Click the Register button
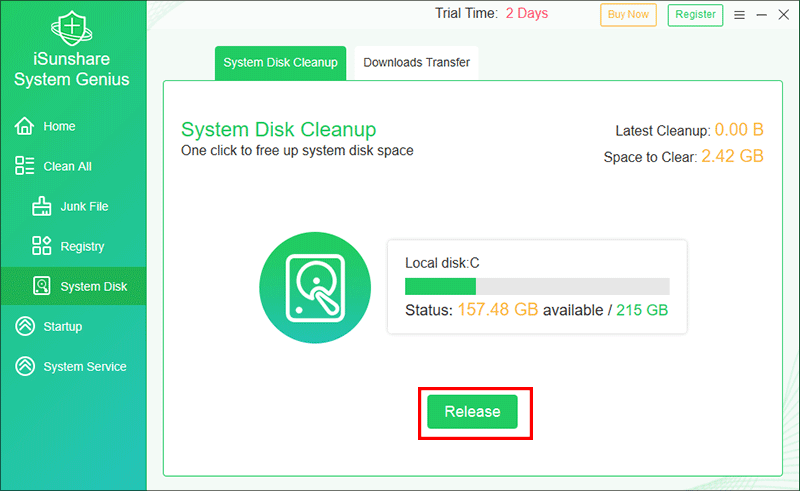 [695, 14]
